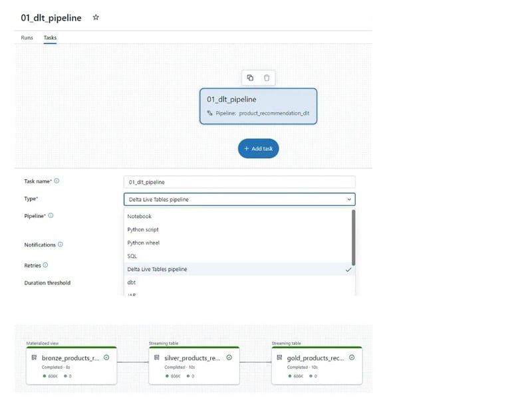Switch to the Runs tab
Image resolution: width=532 pixels, height=406 pixels.
[27, 38]
